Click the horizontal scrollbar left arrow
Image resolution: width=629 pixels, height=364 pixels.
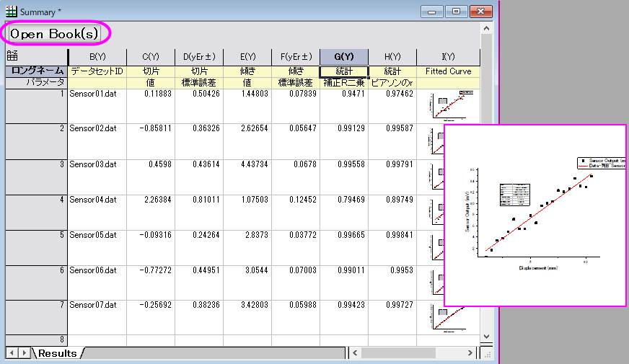click(355, 352)
